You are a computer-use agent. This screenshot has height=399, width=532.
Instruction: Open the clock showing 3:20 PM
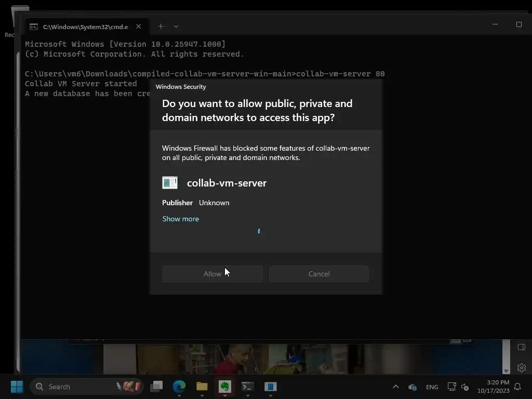[x=494, y=387]
